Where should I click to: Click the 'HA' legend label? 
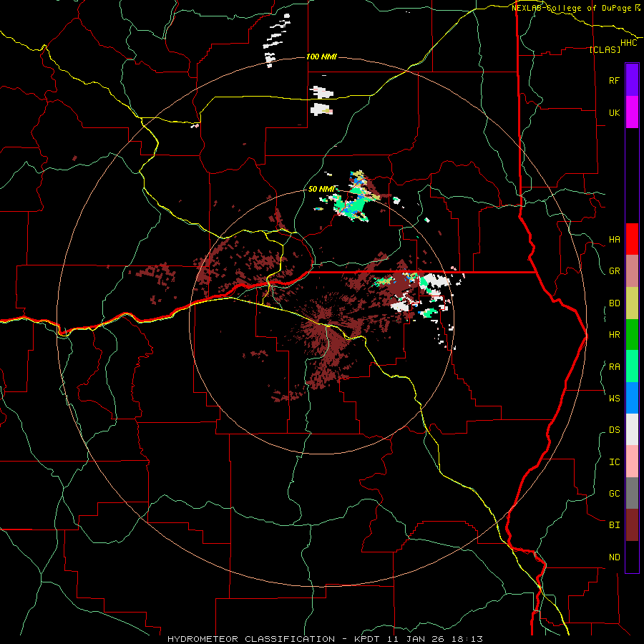pos(614,240)
